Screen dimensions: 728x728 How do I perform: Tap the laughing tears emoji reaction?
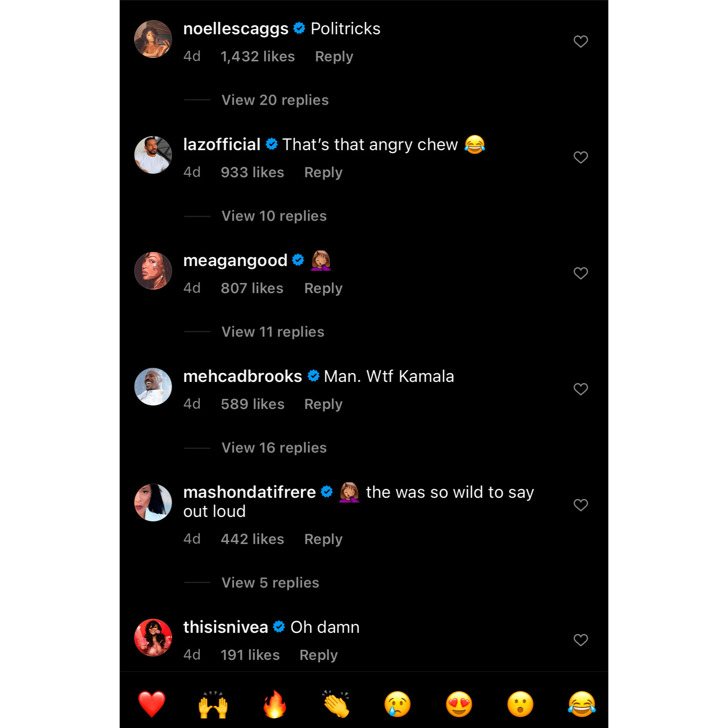(581, 704)
